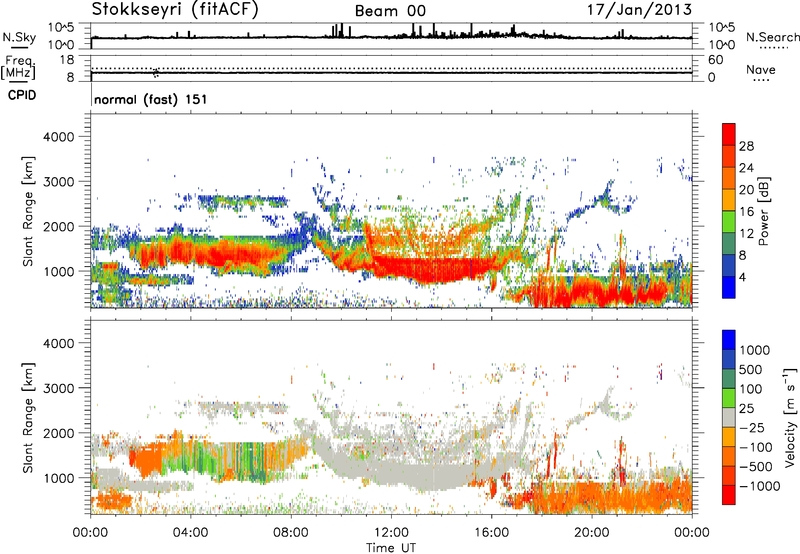This screenshot has height=554, width=800.
Task: Click "Slant Range [km]" label of power panel
Action: coord(28,211)
